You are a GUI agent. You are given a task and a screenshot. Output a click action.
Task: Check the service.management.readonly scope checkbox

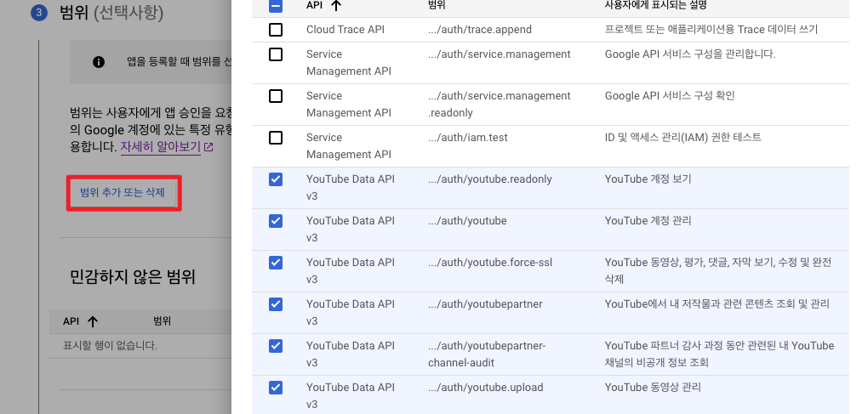click(x=276, y=96)
